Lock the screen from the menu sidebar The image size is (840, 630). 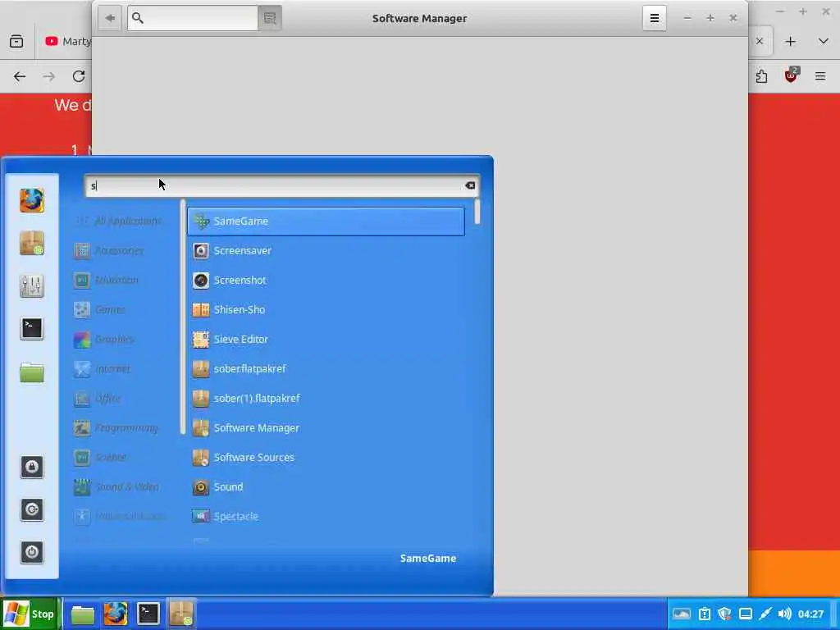tap(32, 467)
